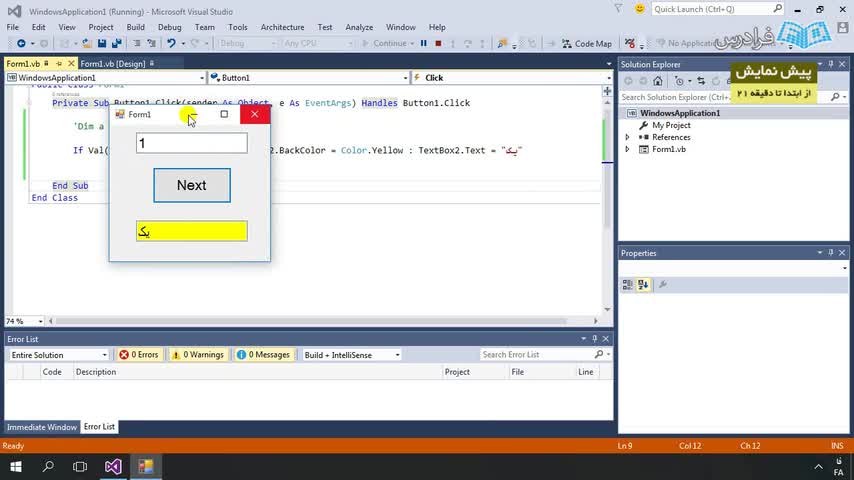The height and width of the screenshot is (480, 854).
Task: Click Quick Launch search magnifier icon
Action: (777, 9)
